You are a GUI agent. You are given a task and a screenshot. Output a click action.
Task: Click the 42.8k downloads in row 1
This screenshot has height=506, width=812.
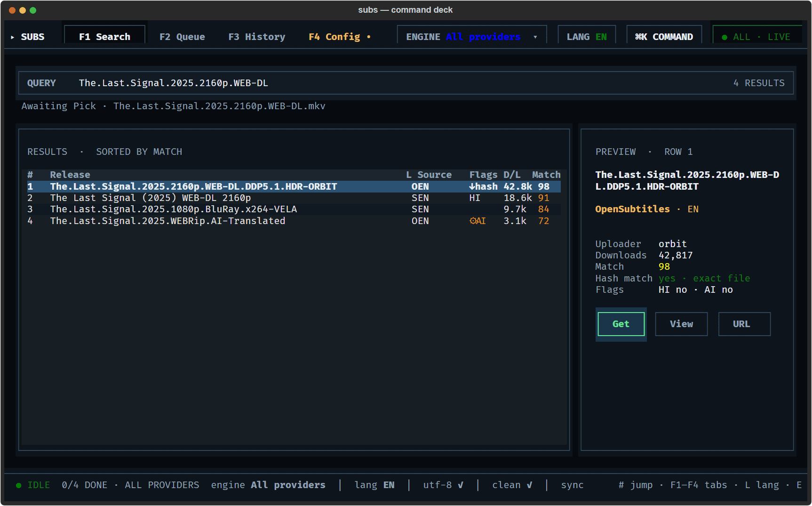tap(517, 186)
